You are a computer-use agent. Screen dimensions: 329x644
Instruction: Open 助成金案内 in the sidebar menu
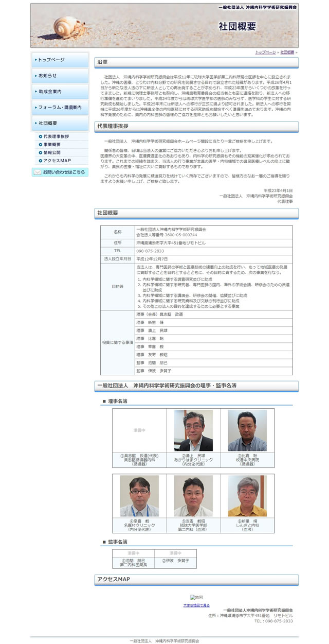pos(60,92)
